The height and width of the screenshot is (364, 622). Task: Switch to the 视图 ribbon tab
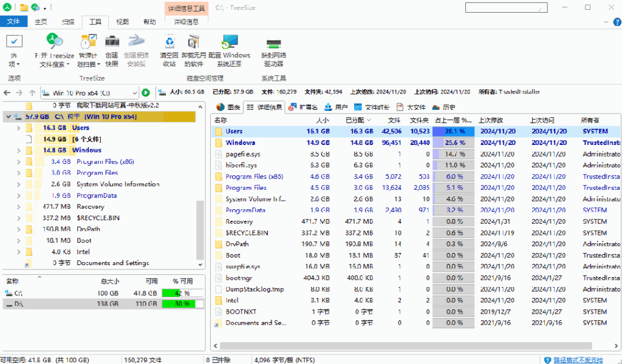click(x=122, y=22)
